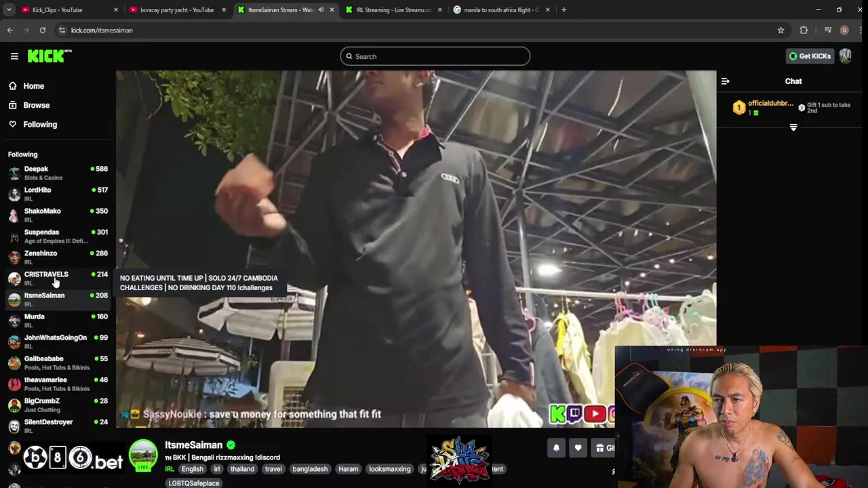Open media controls icon in toolbar
Screen dimensions: 868x488
pos(828,30)
